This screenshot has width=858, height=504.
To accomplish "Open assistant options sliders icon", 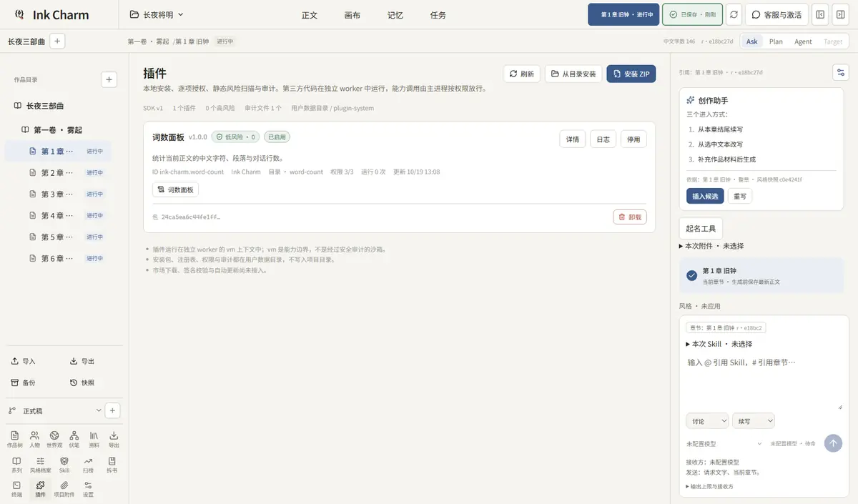I will [x=841, y=72].
